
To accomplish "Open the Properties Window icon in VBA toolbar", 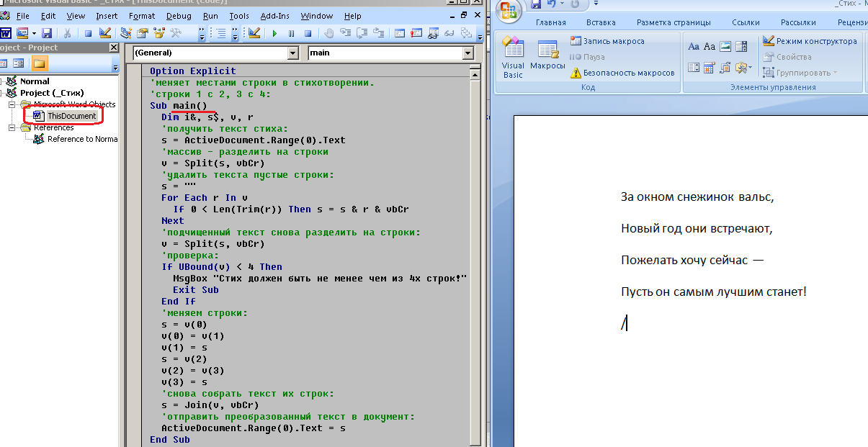I will (142, 33).
